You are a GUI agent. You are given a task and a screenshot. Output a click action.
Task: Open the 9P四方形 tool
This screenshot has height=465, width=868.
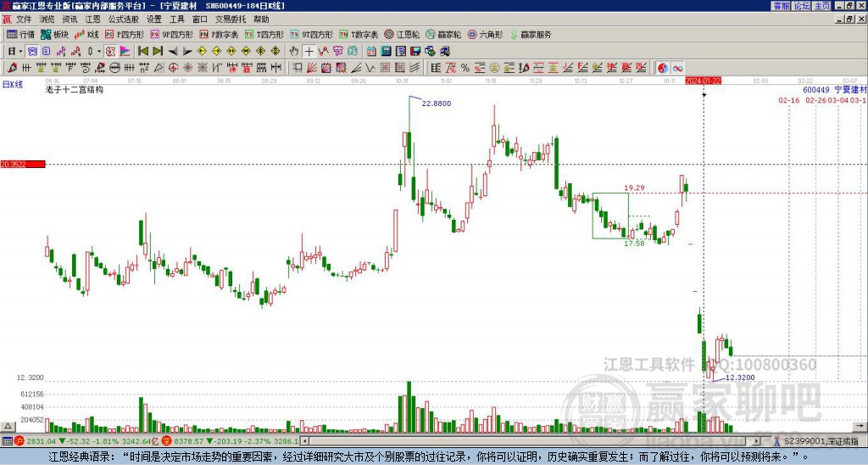(x=171, y=34)
